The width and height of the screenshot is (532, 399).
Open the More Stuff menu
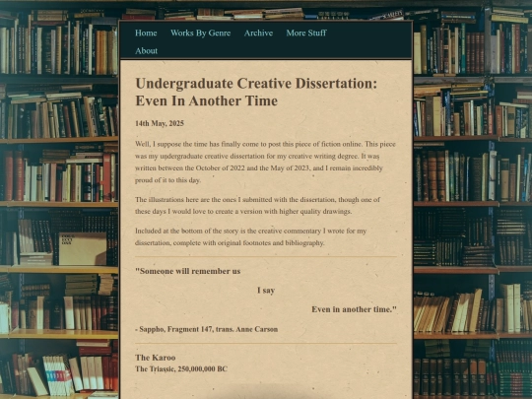tap(306, 33)
